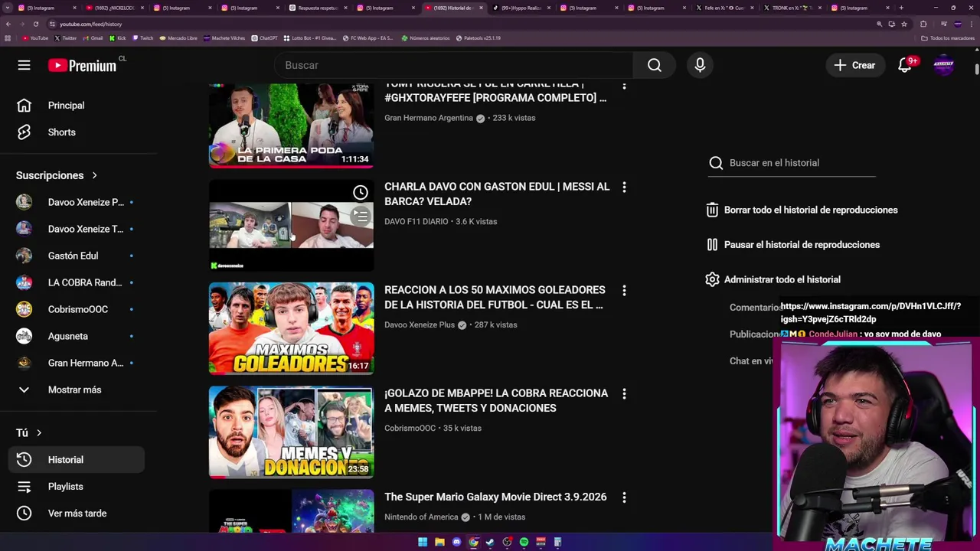The height and width of the screenshot is (551, 980).
Task: Open the YouTube hamburger guide menu
Action: (x=24, y=65)
